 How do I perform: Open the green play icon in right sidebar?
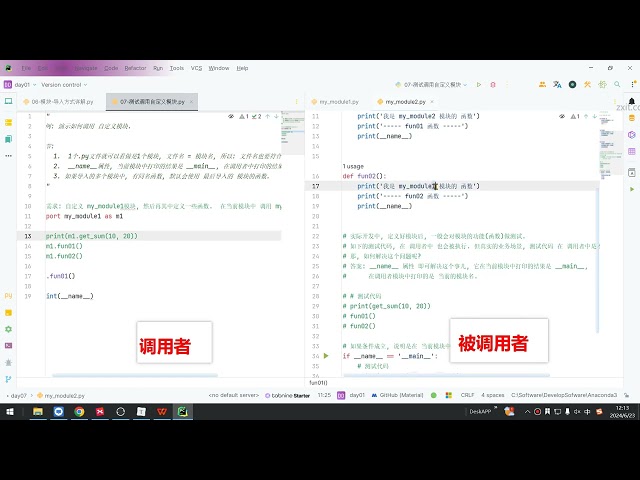632,189
